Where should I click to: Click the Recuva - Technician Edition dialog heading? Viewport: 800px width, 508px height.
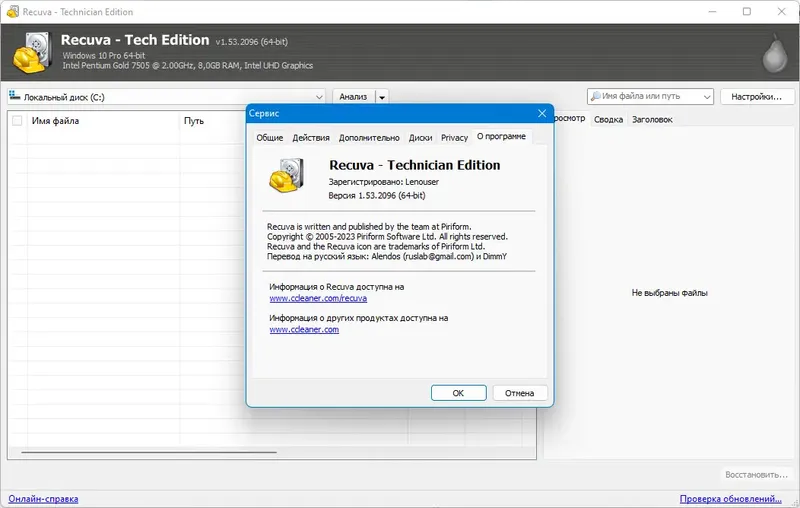tap(414, 165)
